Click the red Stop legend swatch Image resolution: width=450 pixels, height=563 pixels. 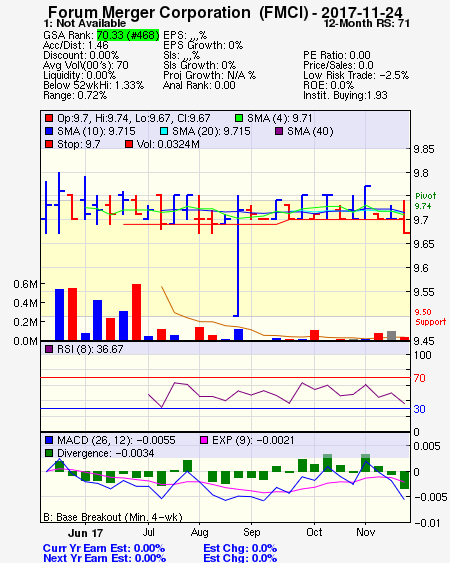click(x=49, y=144)
